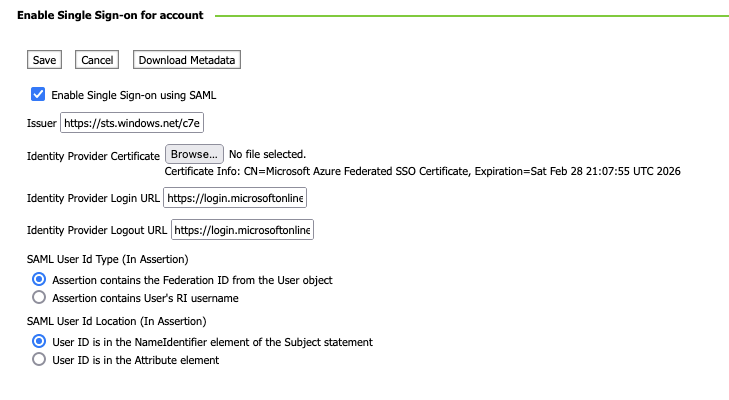Click the Identity Provider Logout URL field
Viewport: 729px width, 400px height.
pyautogui.click(x=242, y=231)
